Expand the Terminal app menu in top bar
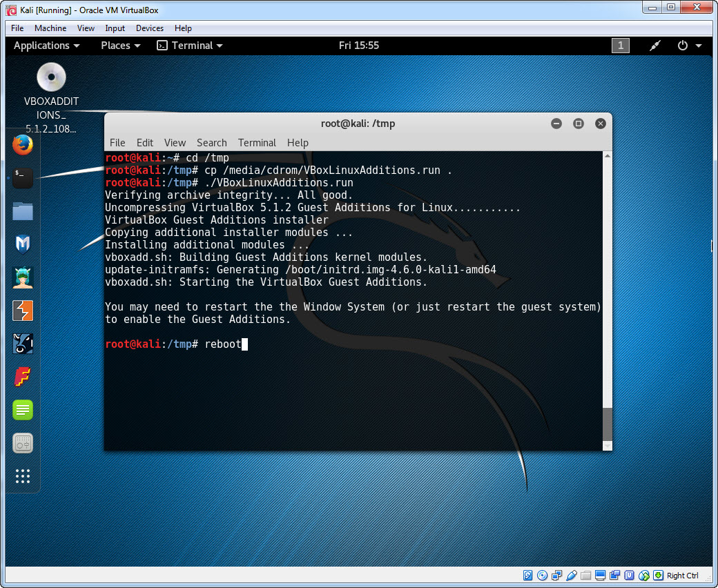The image size is (718, 588). point(190,46)
